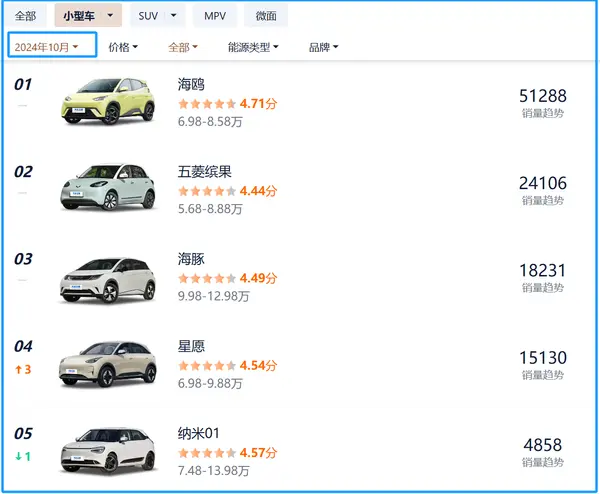Click the price 9.98-12.98万

click(x=214, y=296)
